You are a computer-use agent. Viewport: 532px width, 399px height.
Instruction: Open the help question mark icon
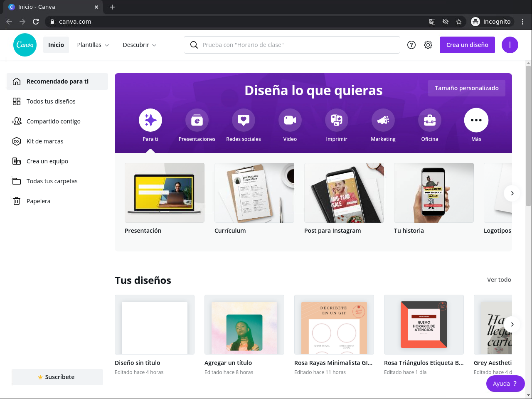(x=411, y=45)
